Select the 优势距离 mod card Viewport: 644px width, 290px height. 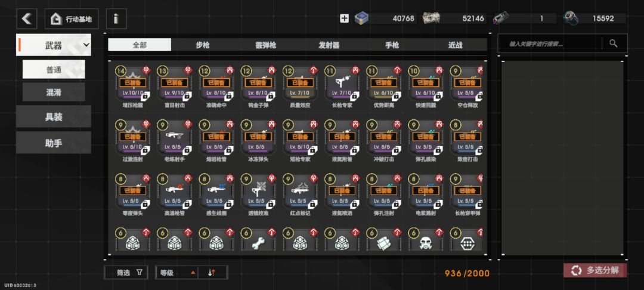pos(384,87)
